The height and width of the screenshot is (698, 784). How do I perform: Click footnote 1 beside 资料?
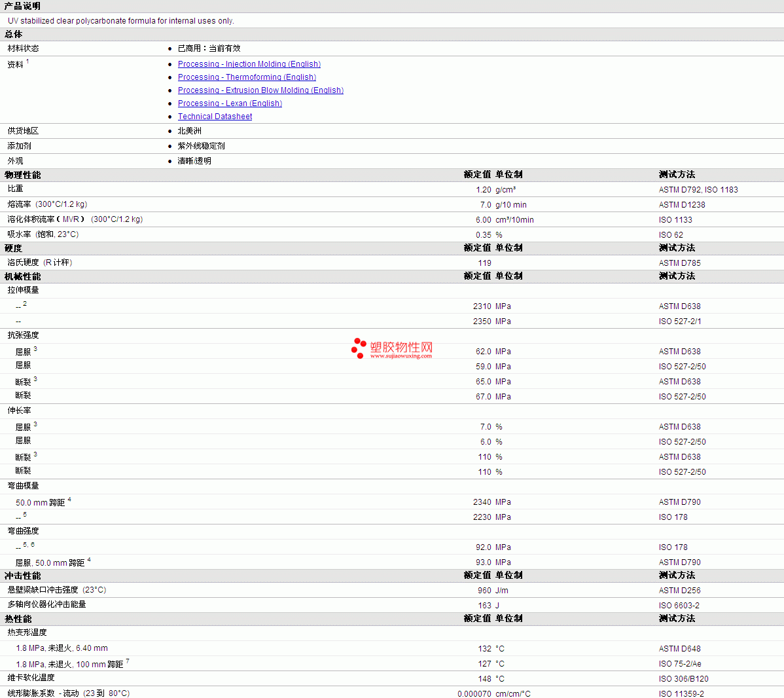27,62
